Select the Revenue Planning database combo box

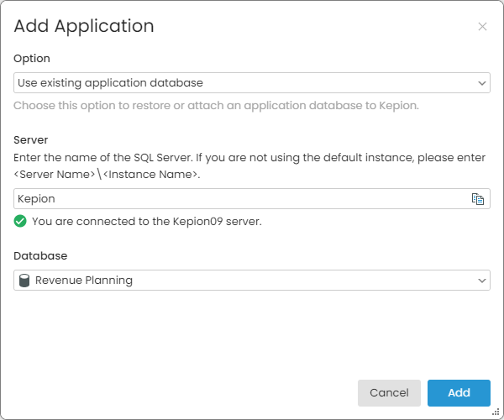pyautogui.click(x=252, y=281)
